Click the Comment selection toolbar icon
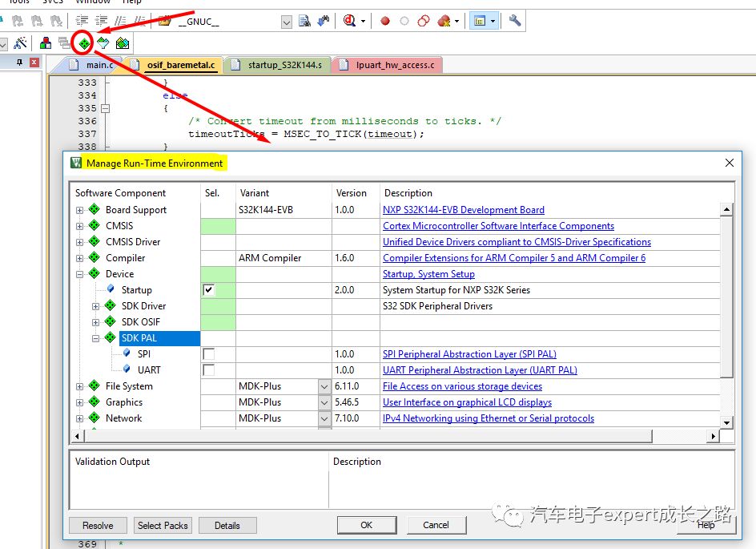Image resolution: width=756 pixels, height=549 pixels. click(120, 21)
